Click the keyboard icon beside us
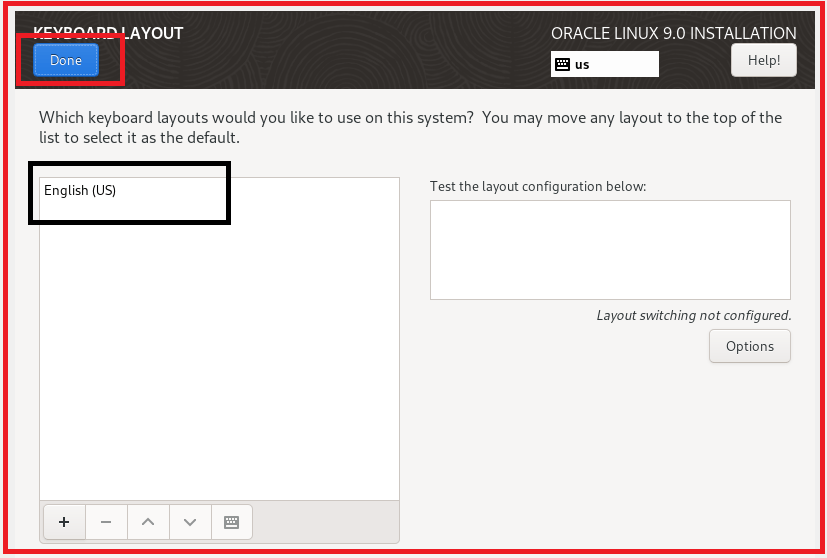 562,64
